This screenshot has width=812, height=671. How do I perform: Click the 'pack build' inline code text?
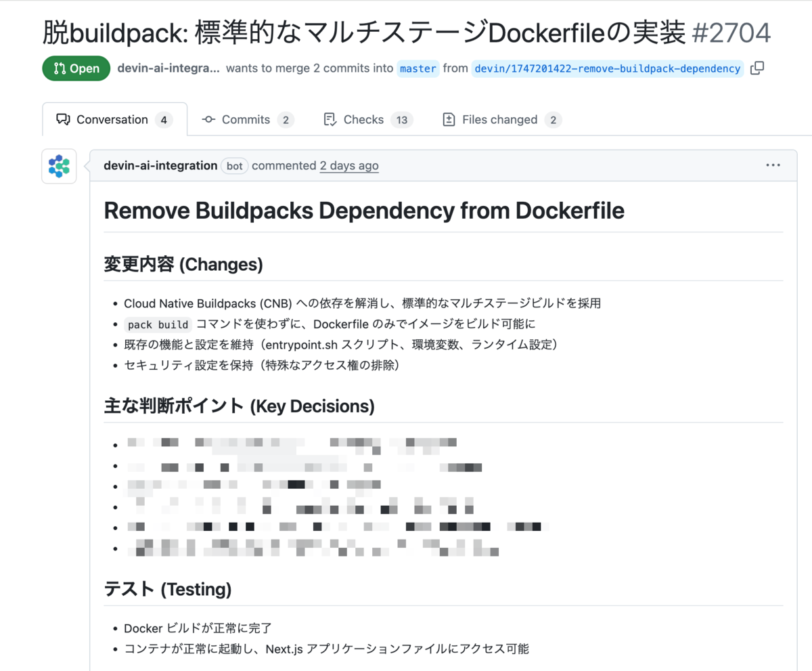[x=159, y=324]
